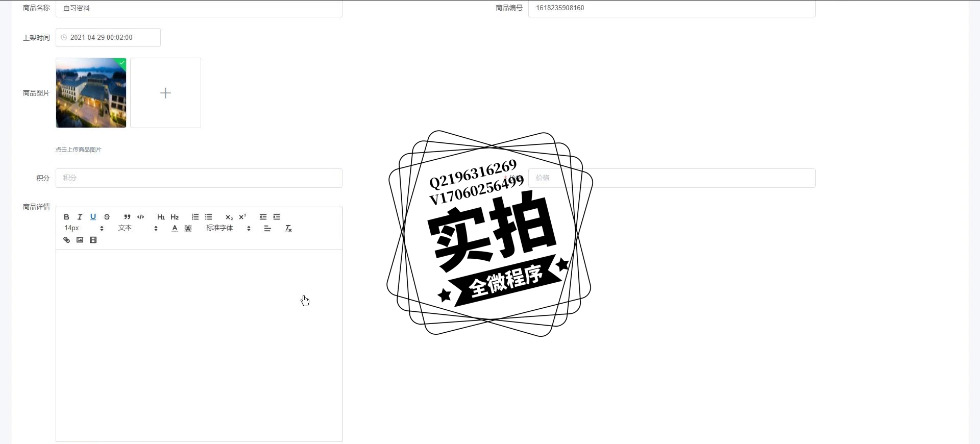Open the 上架时间 date-time picker
The image size is (980, 444).
(108, 37)
